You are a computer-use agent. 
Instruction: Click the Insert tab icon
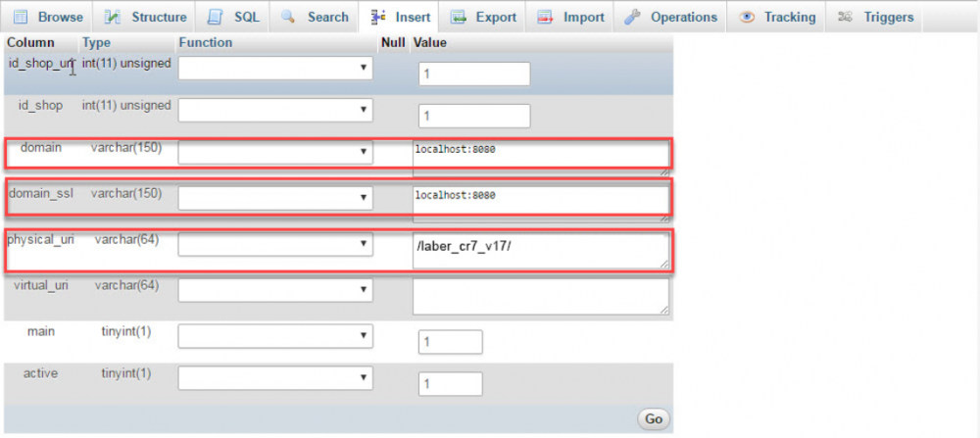click(x=378, y=17)
